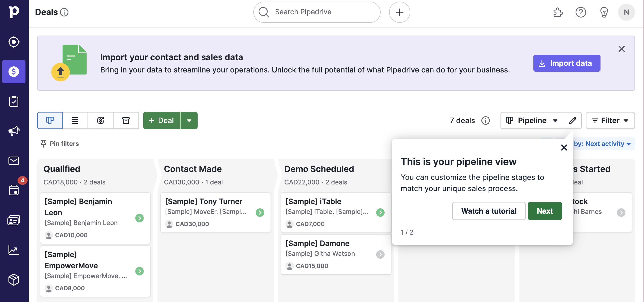Open Leads target icon in sidebar
The image size is (644, 302).
coord(14,42)
